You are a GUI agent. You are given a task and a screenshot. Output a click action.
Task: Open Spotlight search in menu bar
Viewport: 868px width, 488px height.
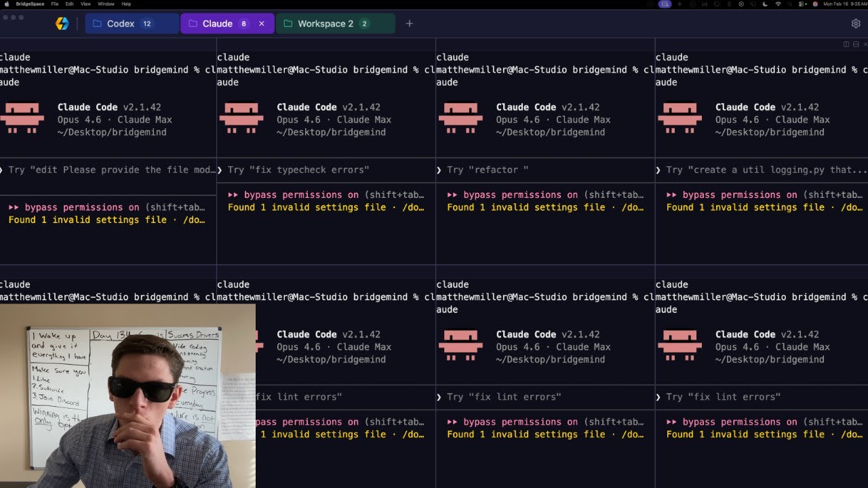coord(789,3)
